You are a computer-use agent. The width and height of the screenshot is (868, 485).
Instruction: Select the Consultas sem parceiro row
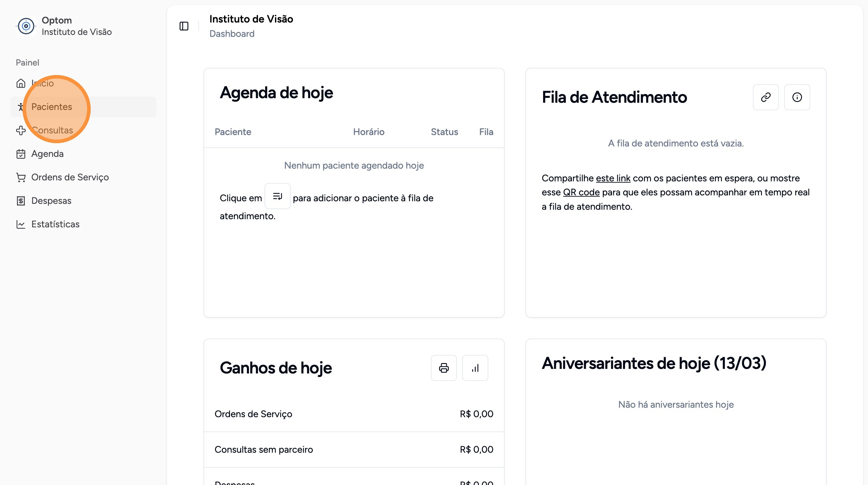click(354, 449)
